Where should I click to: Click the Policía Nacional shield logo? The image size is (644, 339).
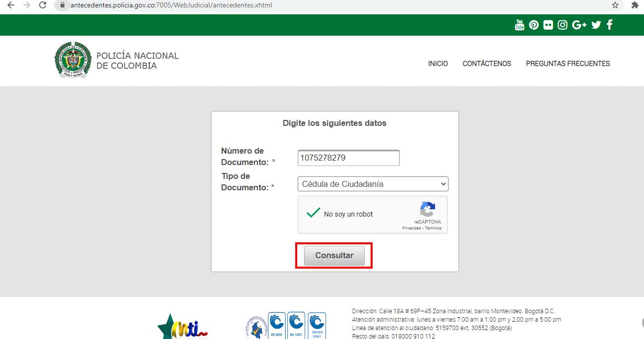click(x=73, y=60)
